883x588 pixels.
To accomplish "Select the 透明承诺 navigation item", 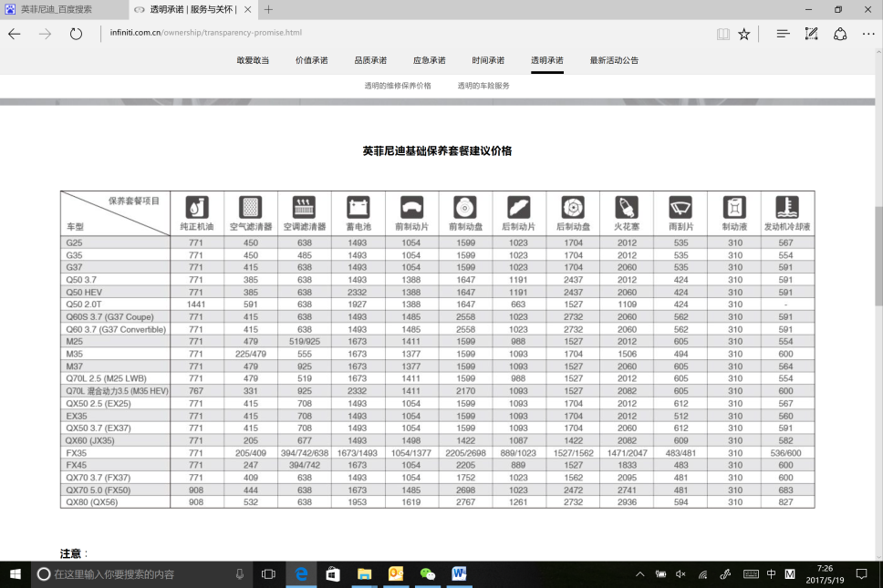I will 546,60.
